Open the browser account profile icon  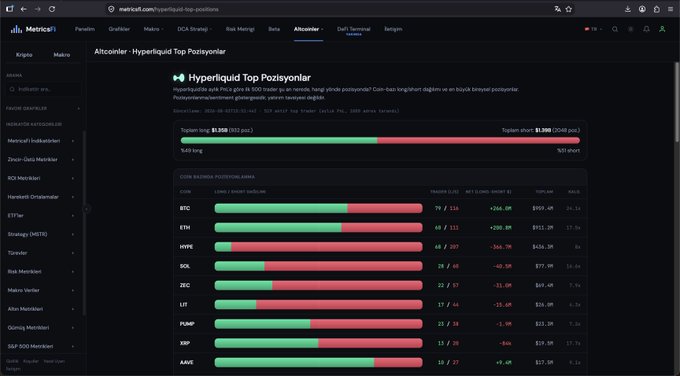(x=642, y=9)
